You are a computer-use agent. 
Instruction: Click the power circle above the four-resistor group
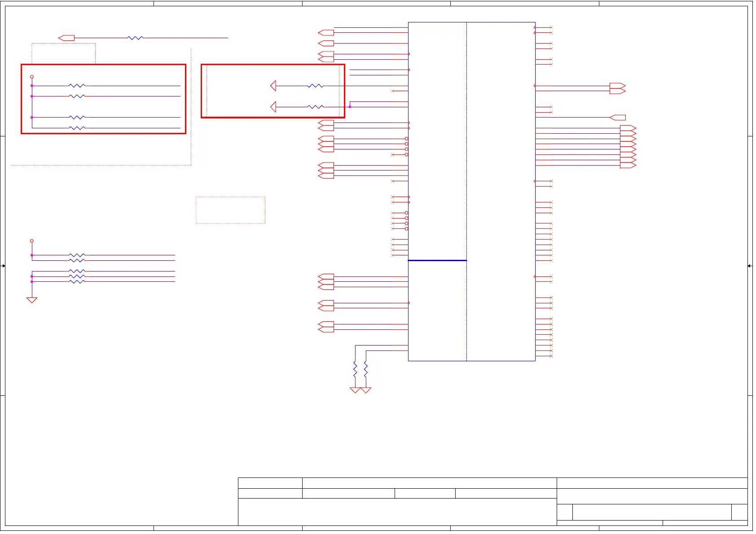coord(32,77)
